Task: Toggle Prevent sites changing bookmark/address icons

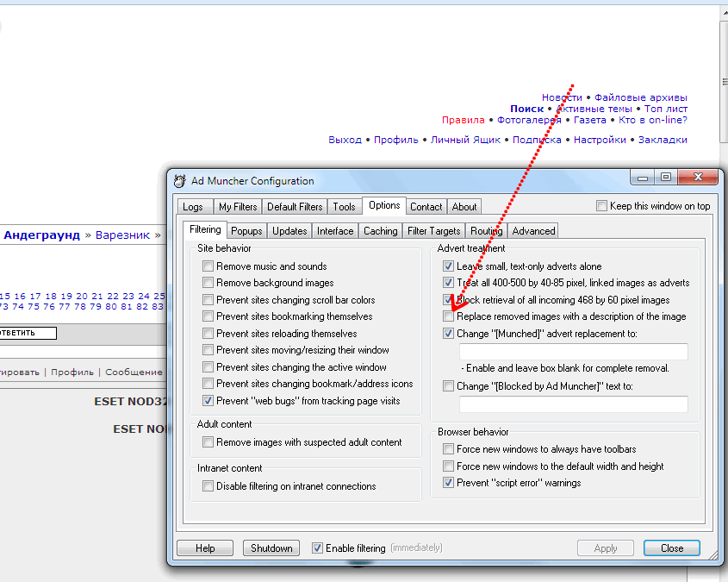Action: 208,384
